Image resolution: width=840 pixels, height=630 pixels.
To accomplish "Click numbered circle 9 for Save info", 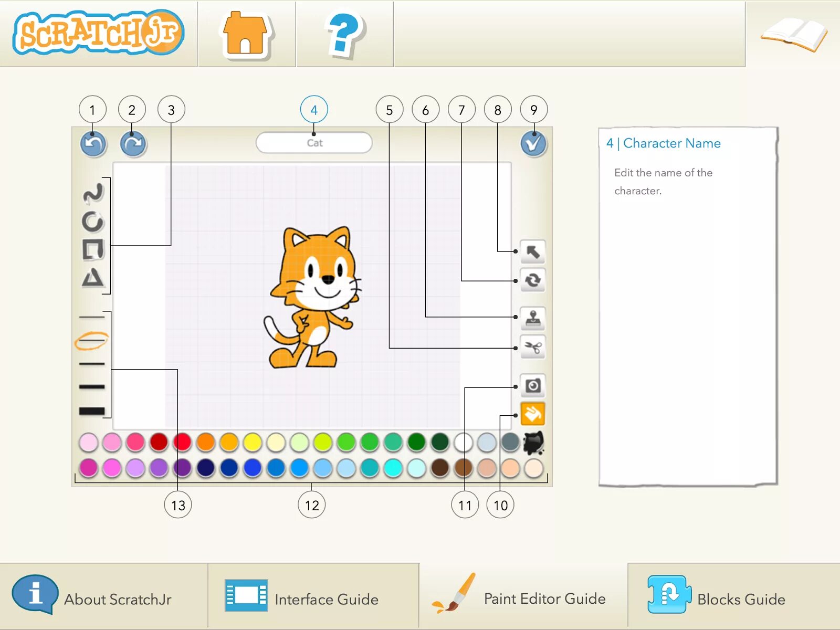I will (534, 109).
